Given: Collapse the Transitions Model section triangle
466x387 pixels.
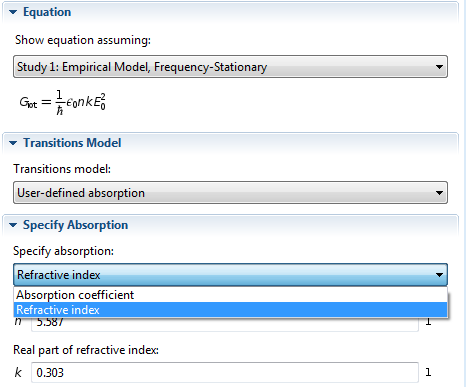Looking at the screenshot, I should [13, 143].
